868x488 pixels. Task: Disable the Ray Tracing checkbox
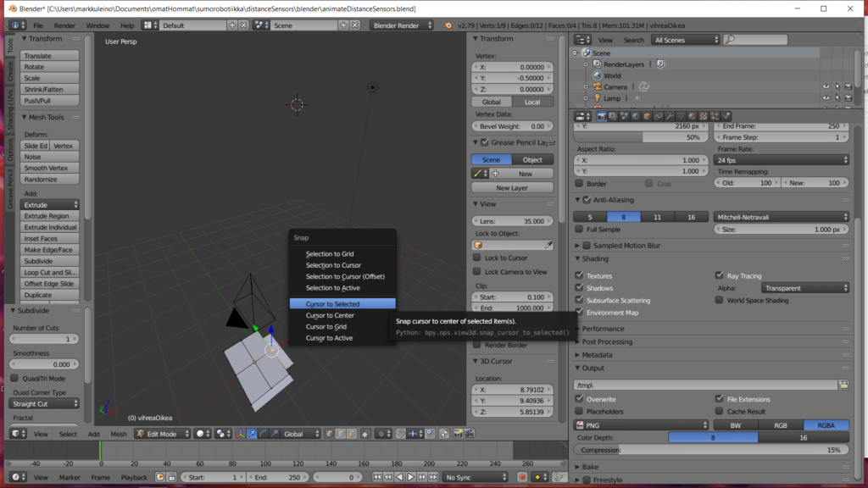click(x=721, y=276)
